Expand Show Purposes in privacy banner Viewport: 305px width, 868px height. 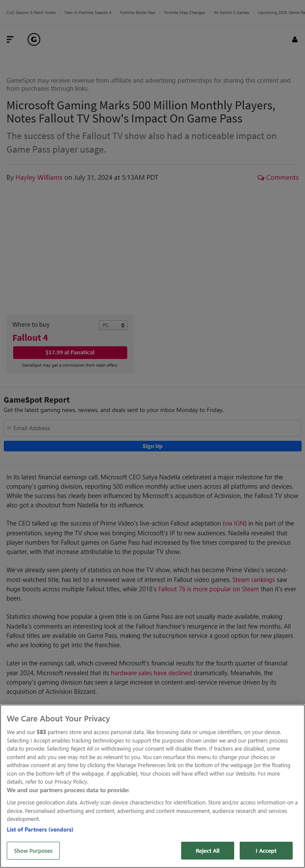click(x=33, y=851)
